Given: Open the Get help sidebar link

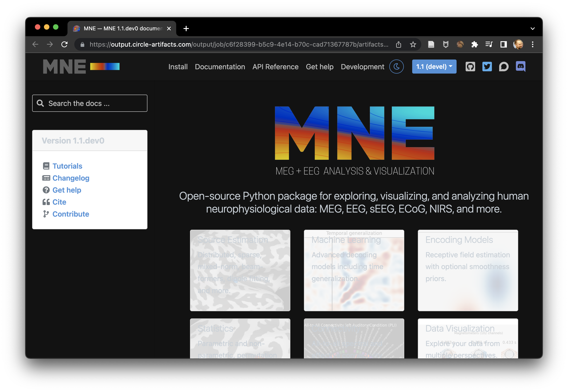Looking at the screenshot, I should pos(67,190).
